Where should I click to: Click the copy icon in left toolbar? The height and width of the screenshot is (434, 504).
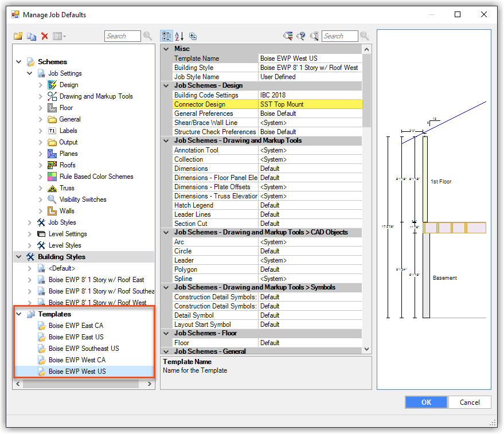coord(32,36)
